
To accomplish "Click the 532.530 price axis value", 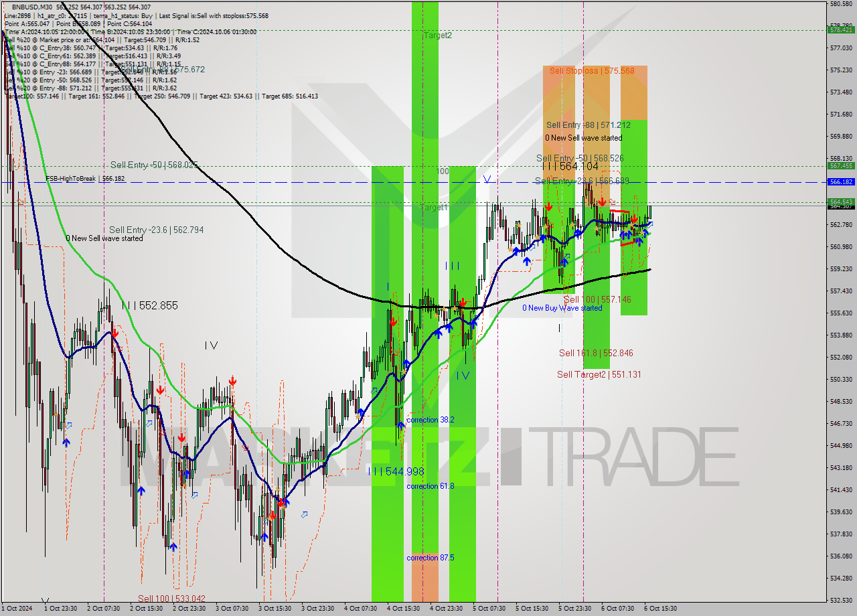I will [x=841, y=600].
